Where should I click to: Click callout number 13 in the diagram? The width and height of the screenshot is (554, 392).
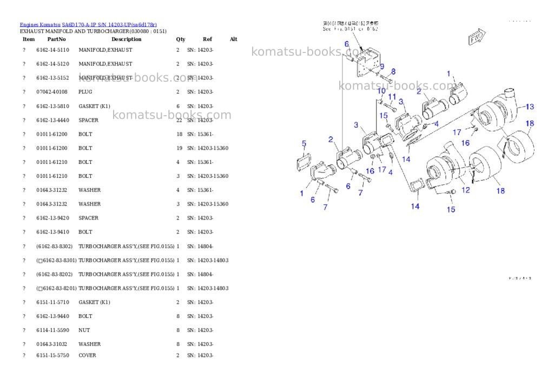coord(530,107)
